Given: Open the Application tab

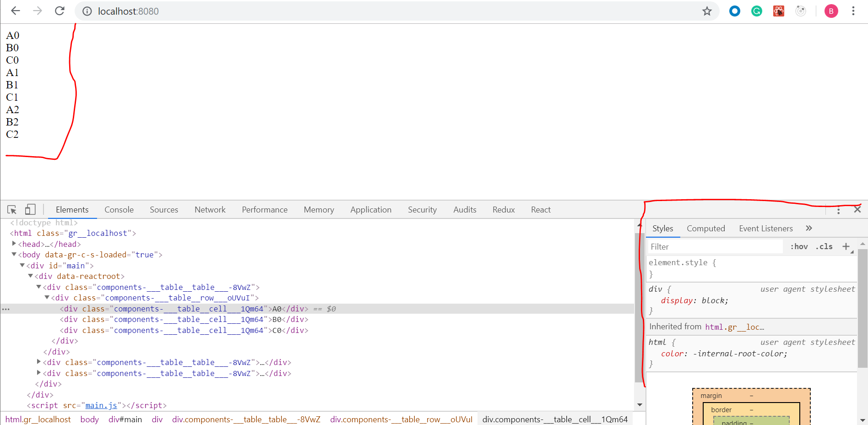Looking at the screenshot, I should [371, 210].
